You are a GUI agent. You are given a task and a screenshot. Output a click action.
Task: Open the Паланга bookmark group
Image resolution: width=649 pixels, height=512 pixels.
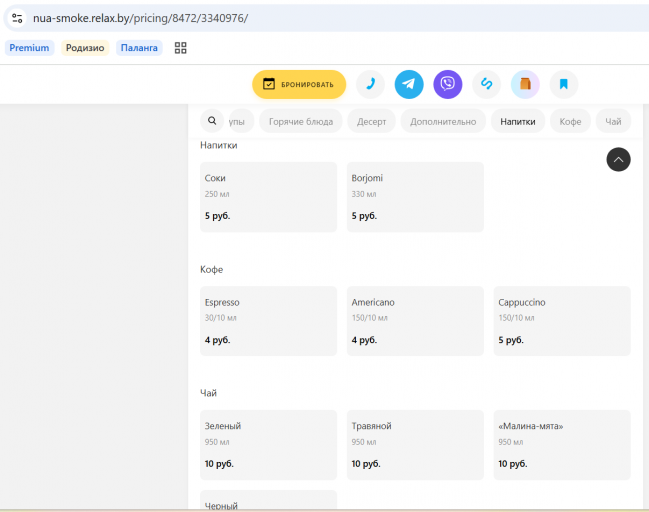pos(139,48)
